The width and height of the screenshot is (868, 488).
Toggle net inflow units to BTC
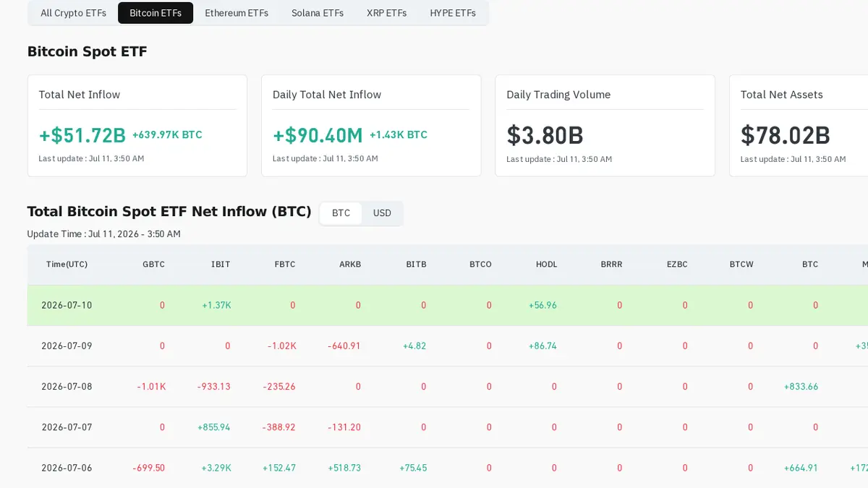click(x=341, y=213)
